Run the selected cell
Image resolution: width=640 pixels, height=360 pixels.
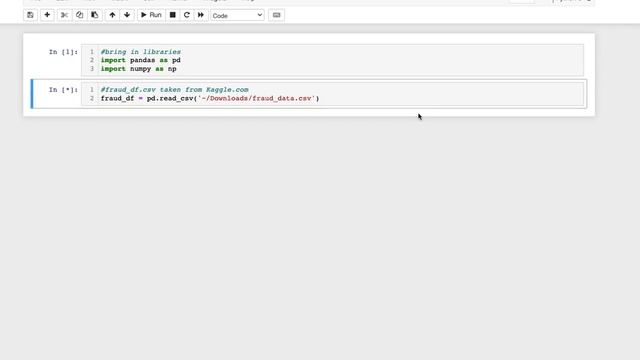pyautogui.click(x=151, y=15)
